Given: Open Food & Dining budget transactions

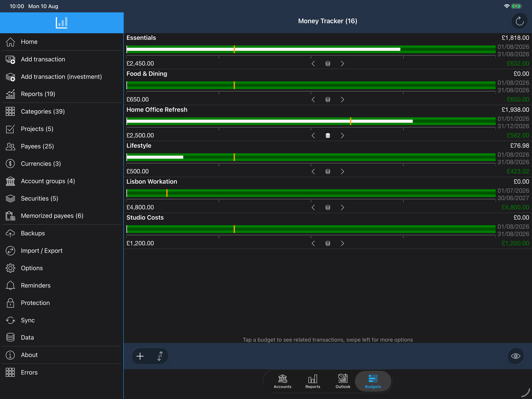Looking at the screenshot, I should 327,87.
